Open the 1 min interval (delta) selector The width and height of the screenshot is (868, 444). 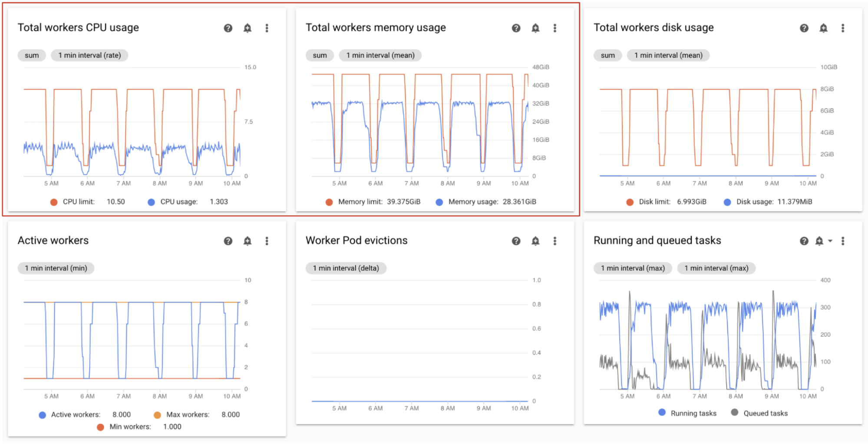[346, 268]
